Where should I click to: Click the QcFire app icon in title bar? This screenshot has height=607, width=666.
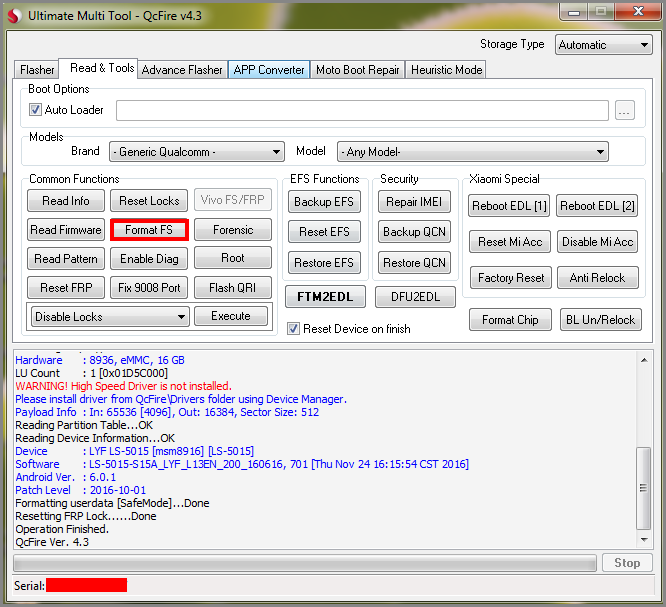coord(14,16)
